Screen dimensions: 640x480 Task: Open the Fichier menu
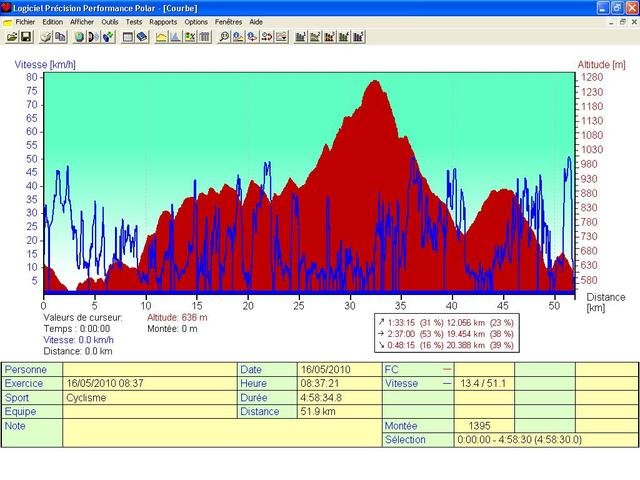pos(25,22)
